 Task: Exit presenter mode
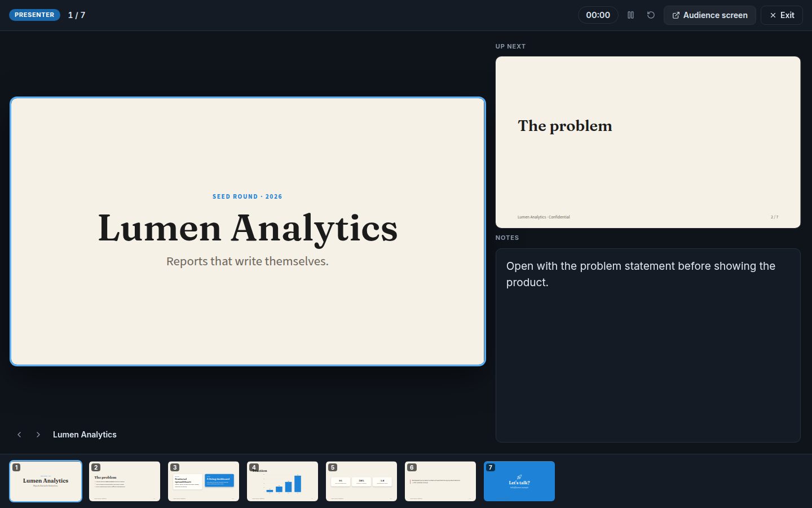pyautogui.click(x=782, y=15)
